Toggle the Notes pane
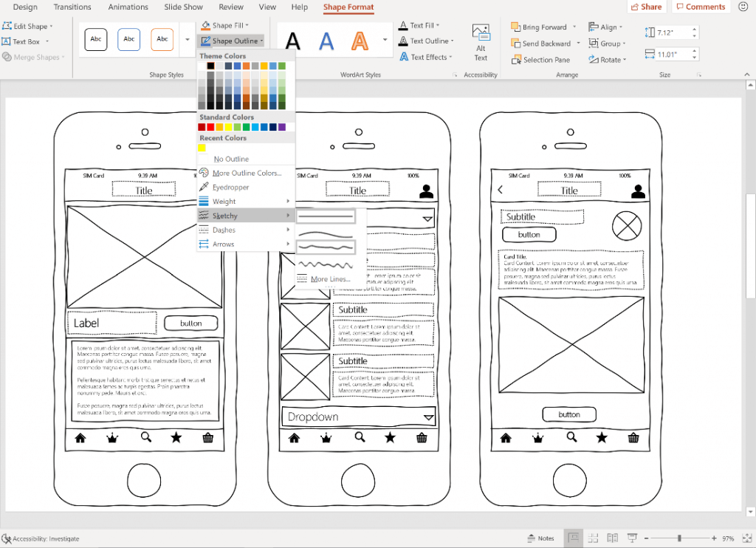756x548 pixels. 540,538
